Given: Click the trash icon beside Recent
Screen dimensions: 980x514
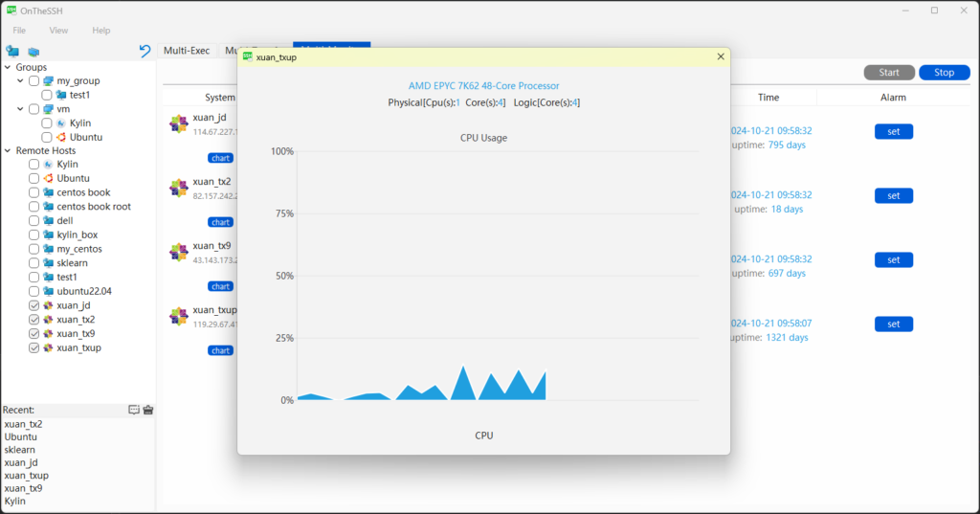Looking at the screenshot, I should click(x=148, y=410).
